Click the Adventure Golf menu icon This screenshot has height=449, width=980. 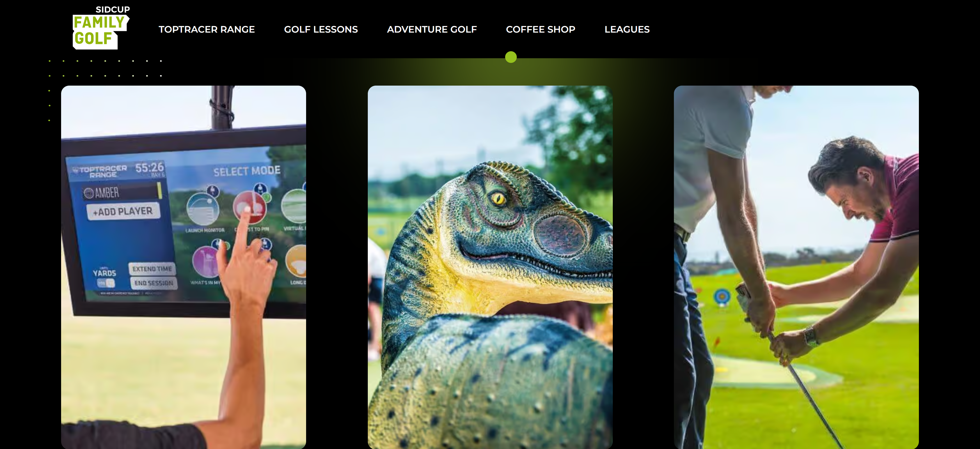point(431,29)
